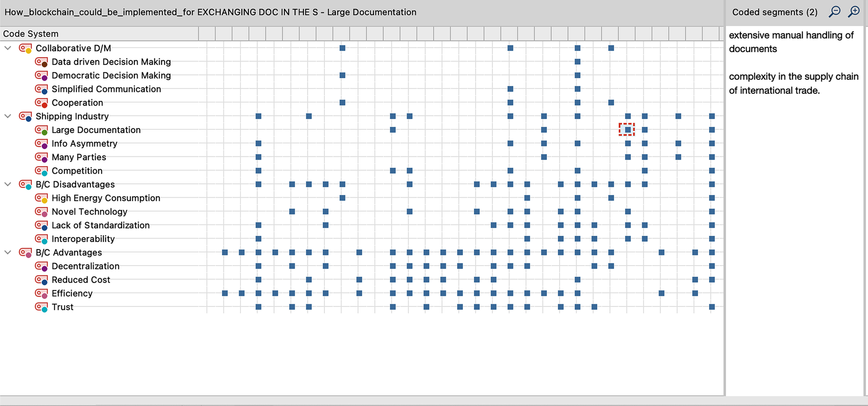Click the Efficiency code icon

[41, 293]
